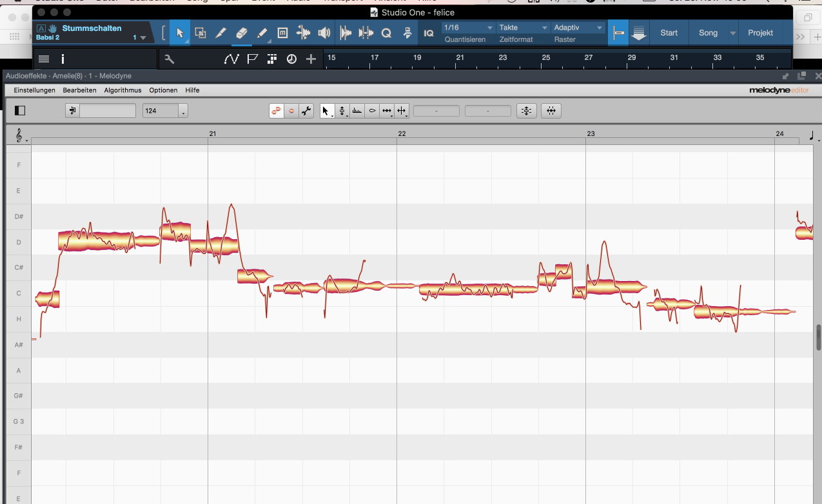Pick the Split knife tool
The image size is (822, 504).
tap(221, 33)
